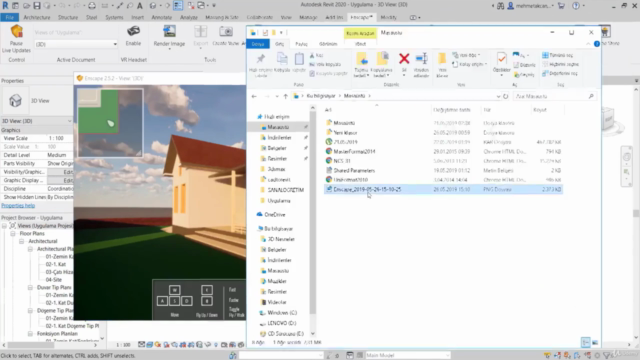Collapse Döşeme Tip Planı tree node
This screenshot has height=360, width=640.
(x=30, y=311)
